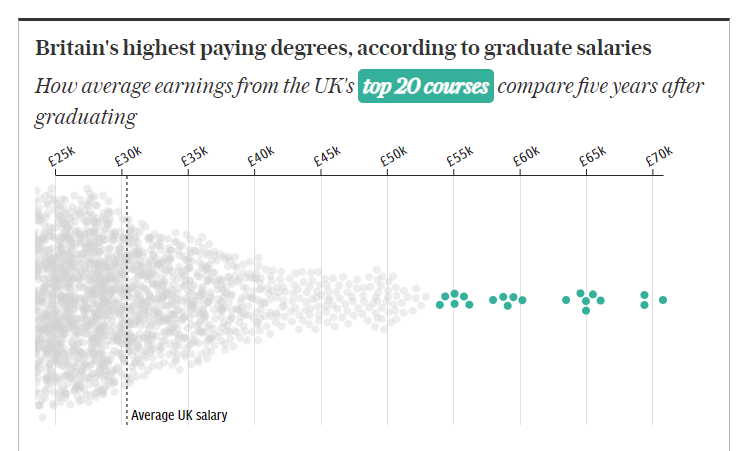This screenshot has width=750, height=451.
Task: Select the leftmost green course dot
Action: (x=440, y=304)
